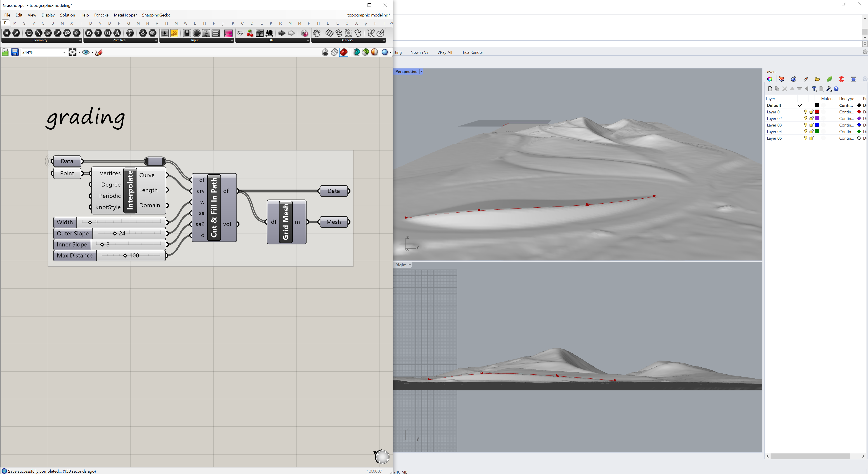Open the 244% zoom level dropdown
Viewport: 868px width, 474px height.
tap(64, 52)
